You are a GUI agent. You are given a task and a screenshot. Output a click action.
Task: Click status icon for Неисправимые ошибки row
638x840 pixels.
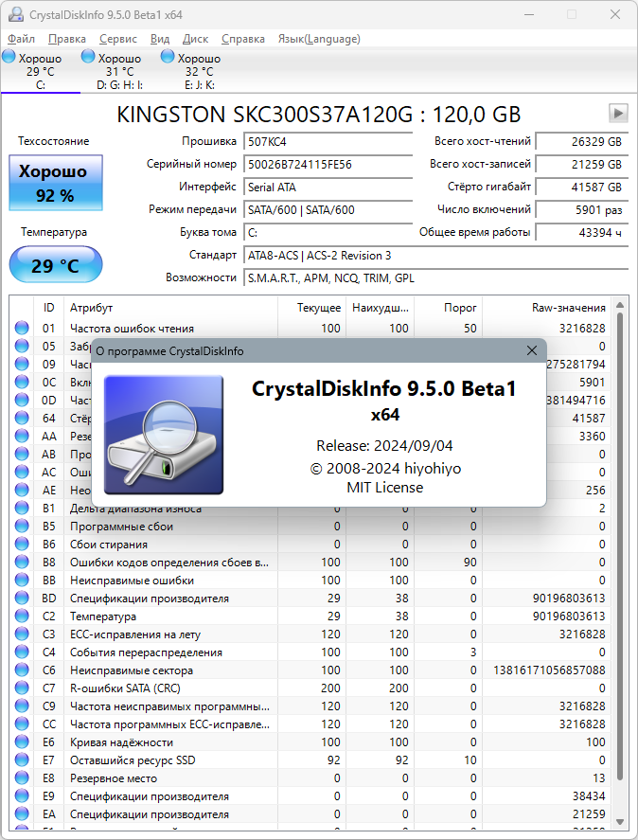tap(22, 581)
